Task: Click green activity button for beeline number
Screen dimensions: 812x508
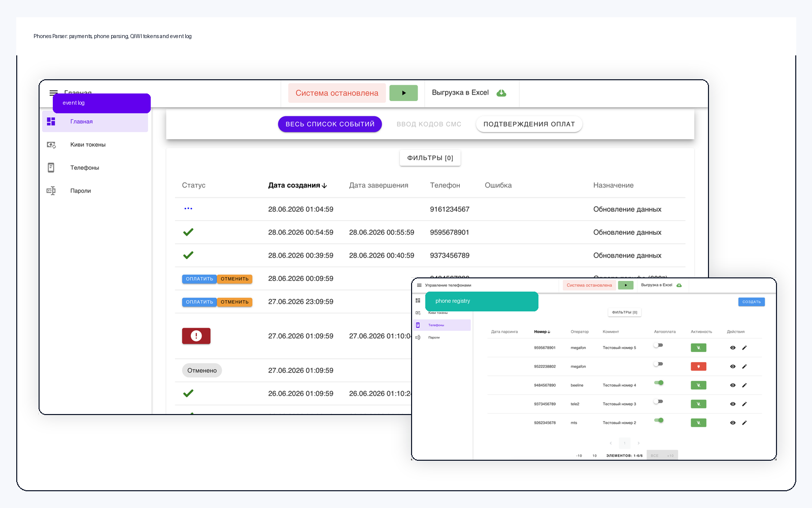Action: point(698,385)
